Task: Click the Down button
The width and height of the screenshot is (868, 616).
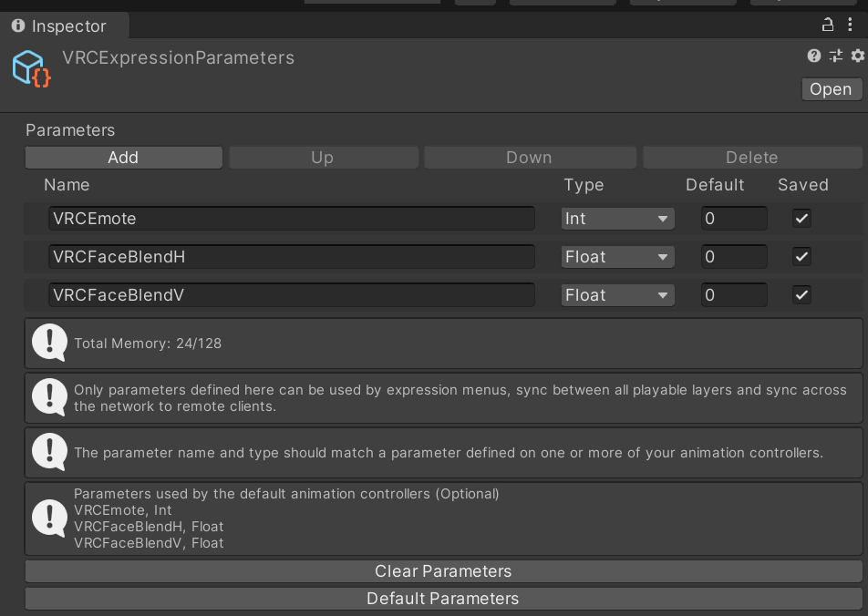Action: click(x=530, y=157)
